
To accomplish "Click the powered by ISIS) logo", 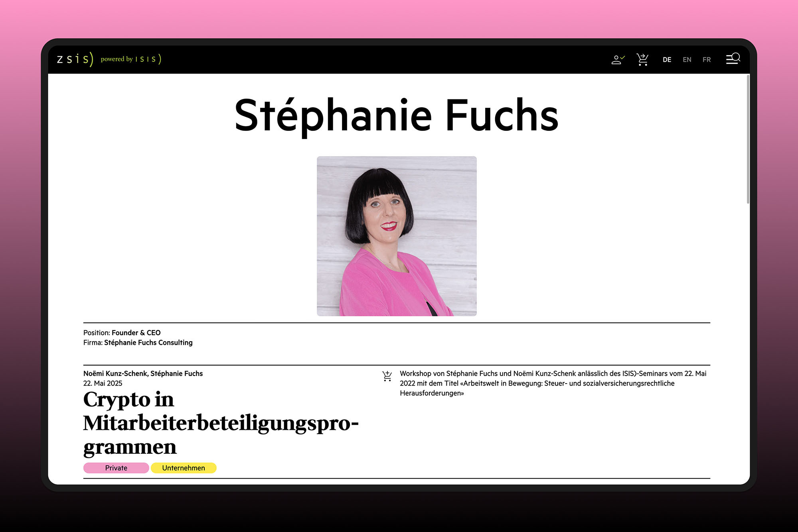I will pyautogui.click(x=131, y=59).
